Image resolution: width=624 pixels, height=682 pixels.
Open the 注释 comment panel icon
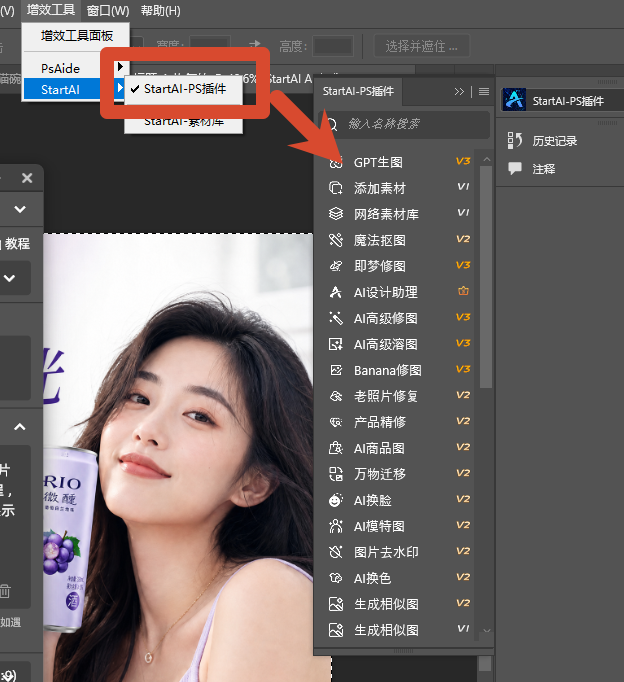point(515,168)
